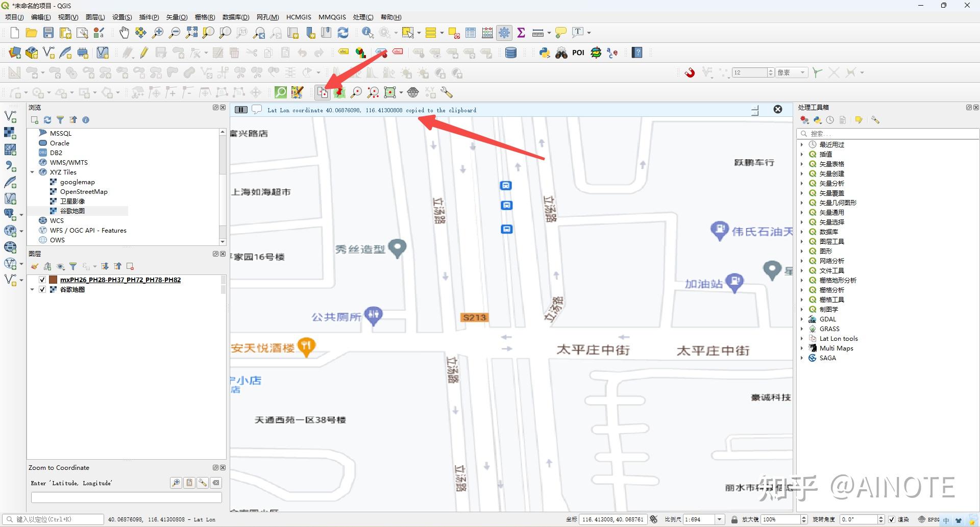Toggle visibility of 谷歌地图 layer
Image resolution: width=980 pixels, height=527 pixels.
42,289
